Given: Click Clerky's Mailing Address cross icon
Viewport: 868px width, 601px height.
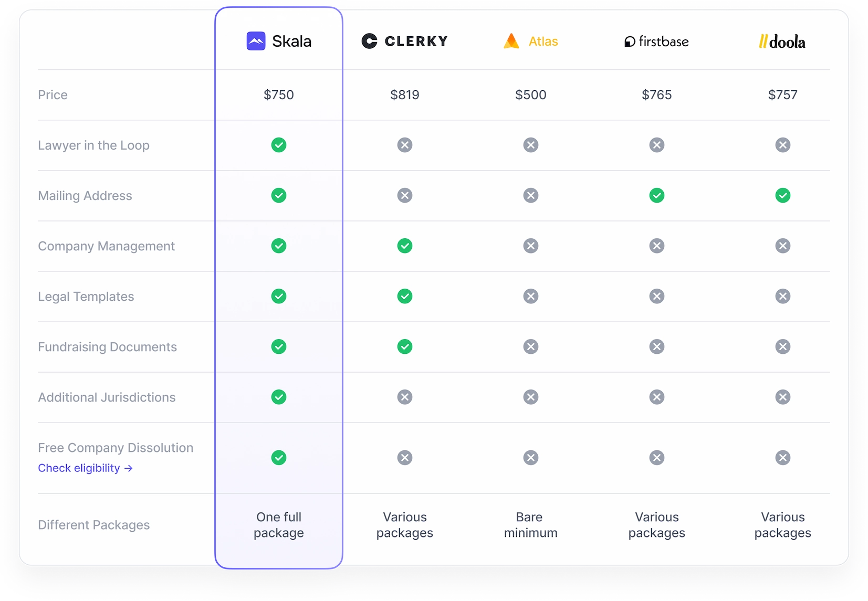Looking at the screenshot, I should click(405, 195).
